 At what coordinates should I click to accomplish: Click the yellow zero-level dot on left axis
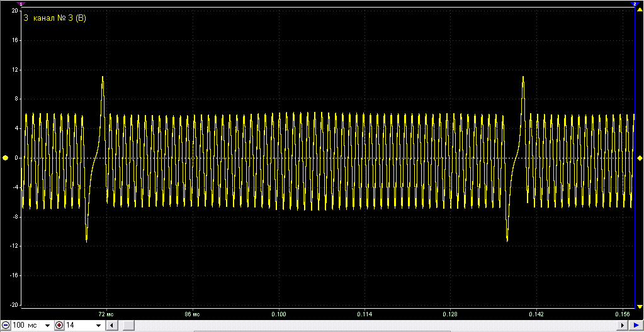coord(5,158)
